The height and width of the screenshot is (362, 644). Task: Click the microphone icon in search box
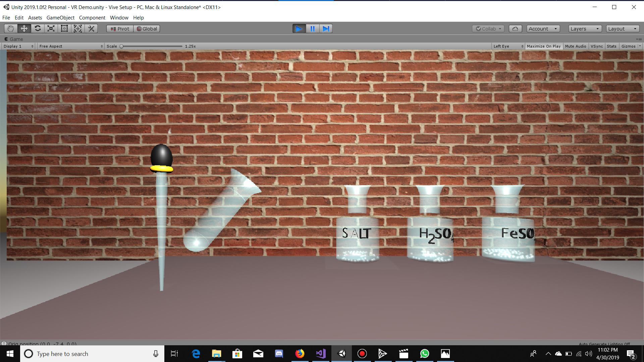pos(156,354)
